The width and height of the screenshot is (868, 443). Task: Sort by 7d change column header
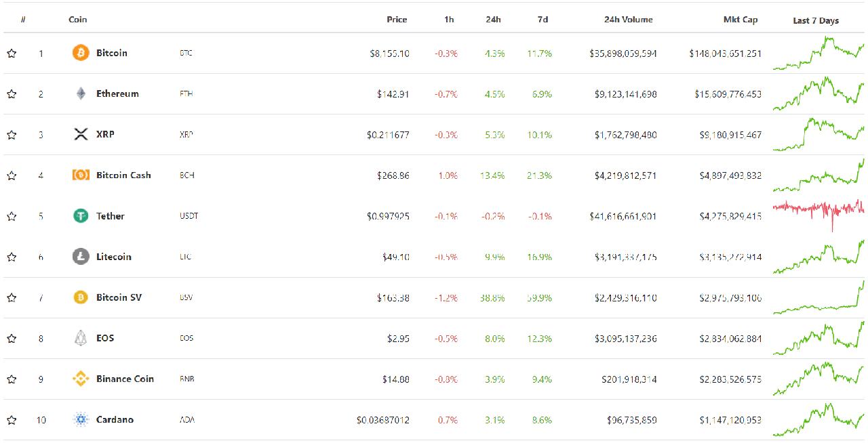pos(542,20)
